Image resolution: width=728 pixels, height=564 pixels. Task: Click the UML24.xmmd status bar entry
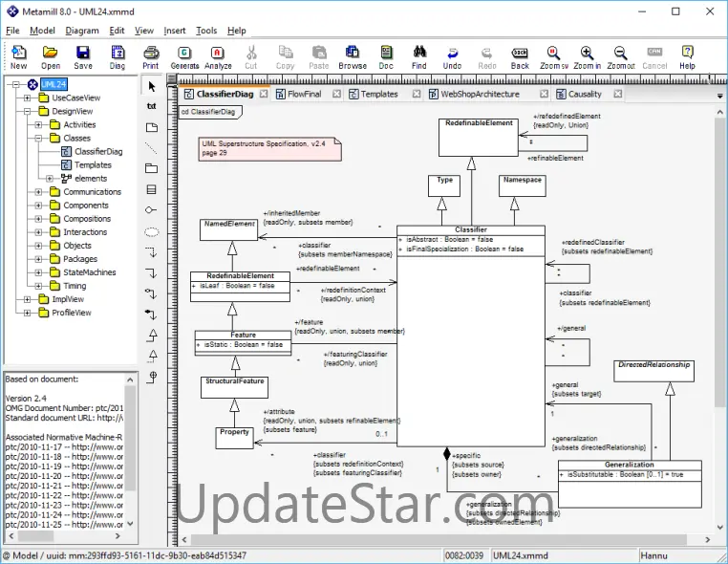click(x=520, y=555)
